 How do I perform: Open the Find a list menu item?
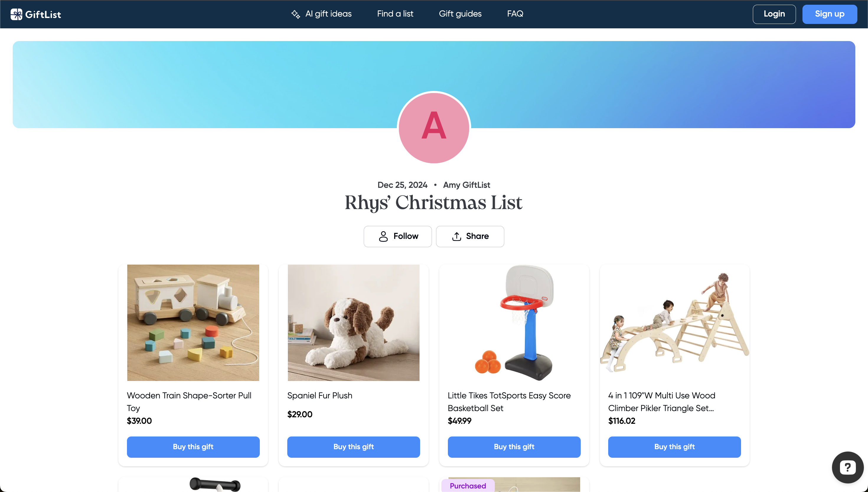pyautogui.click(x=395, y=14)
